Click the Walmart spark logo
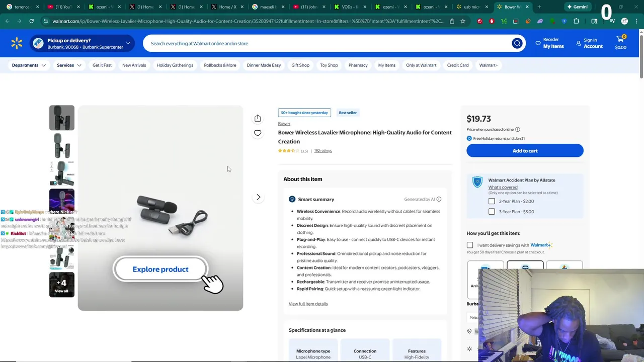Image resolution: width=644 pixels, height=362 pixels. [x=17, y=43]
